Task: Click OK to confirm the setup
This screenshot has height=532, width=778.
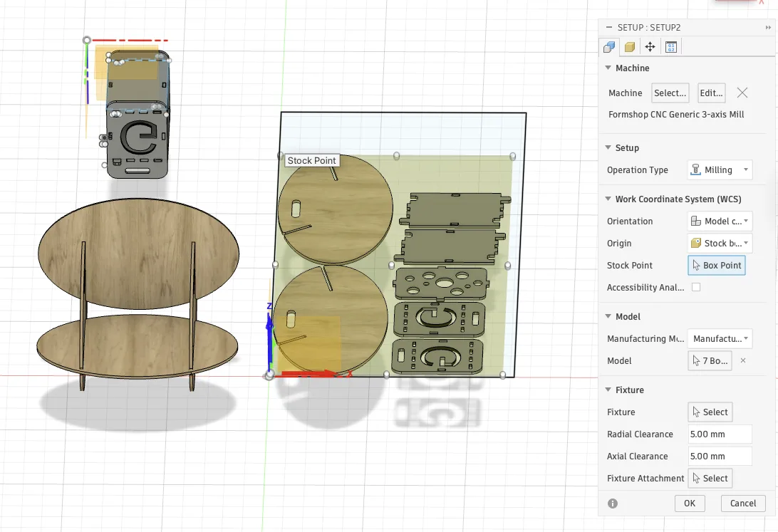Action: coord(689,503)
